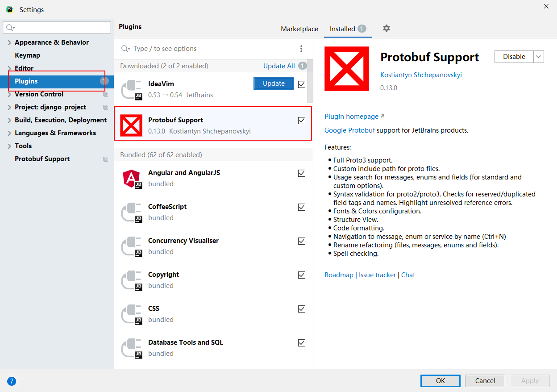The width and height of the screenshot is (557, 392).
Task: Click the Concurrency Visualiser plugin icon
Action: (132, 246)
